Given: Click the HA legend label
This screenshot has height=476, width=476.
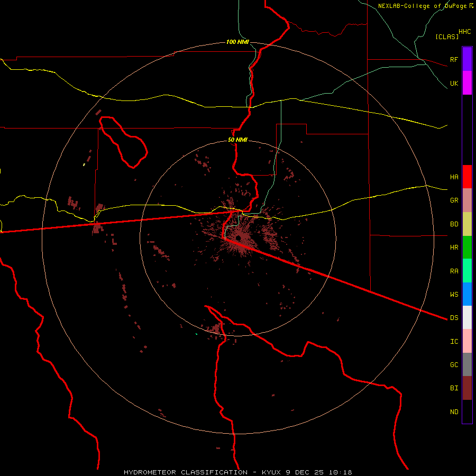Looking at the screenshot, I should (454, 177).
